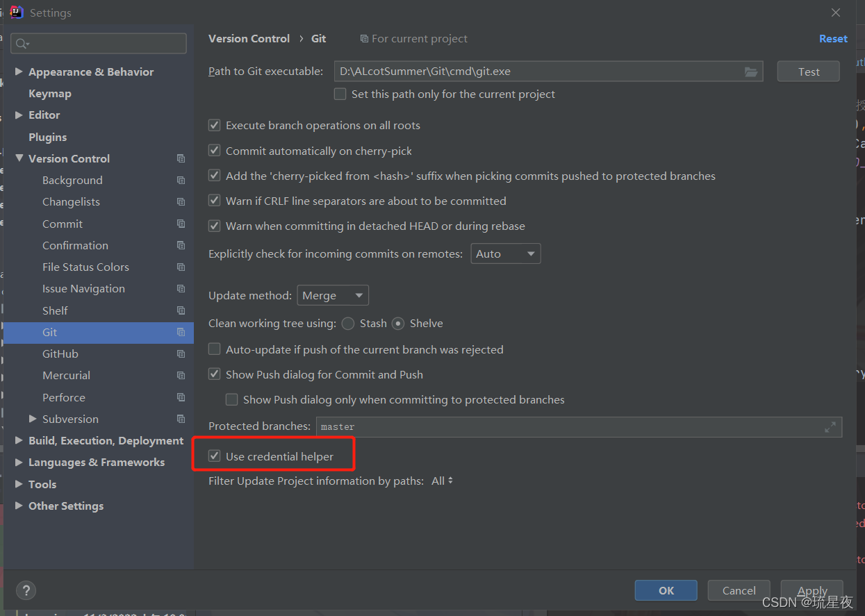Click the project-level icon beside Issue Navigation
Image resolution: width=865 pixels, height=616 pixels.
pyautogui.click(x=181, y=289)
